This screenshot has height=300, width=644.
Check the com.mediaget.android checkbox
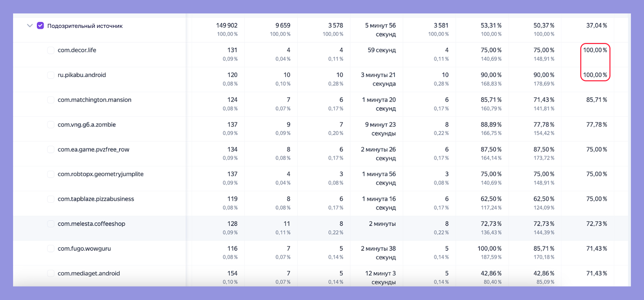51,273
